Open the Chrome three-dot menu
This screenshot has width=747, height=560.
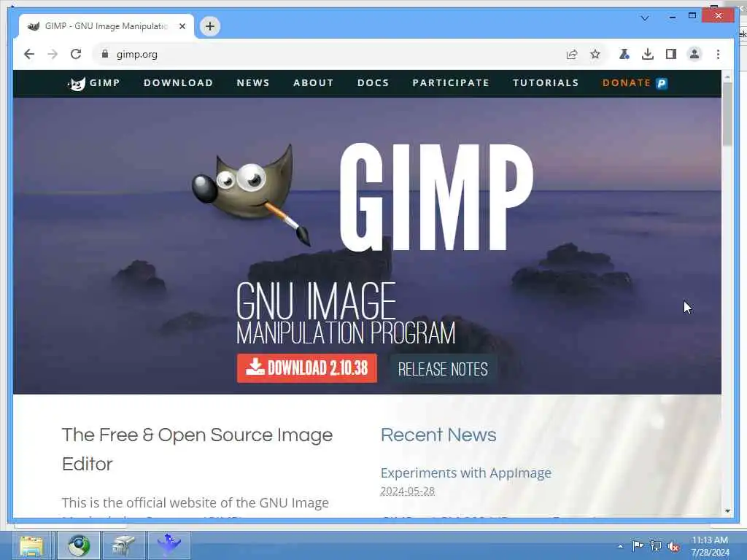(718, 54)
